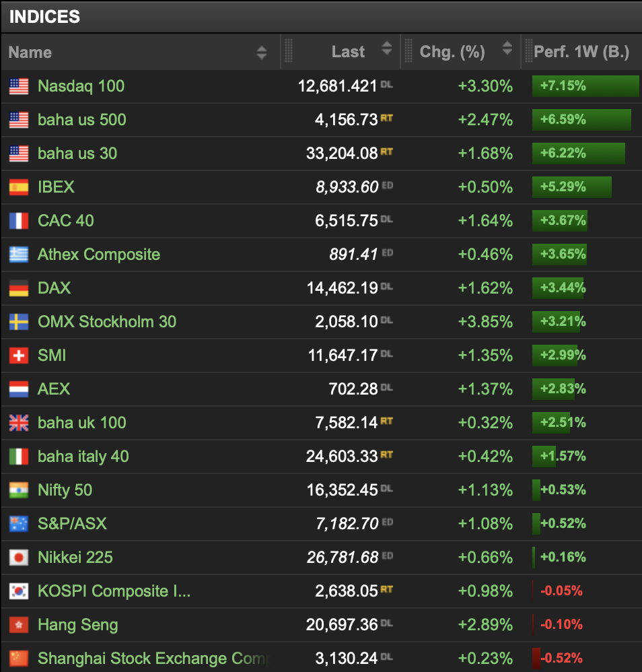Screen dimensions: 642x672
Task: Select the +2.89% change value
Action: (x=485, y=625)
